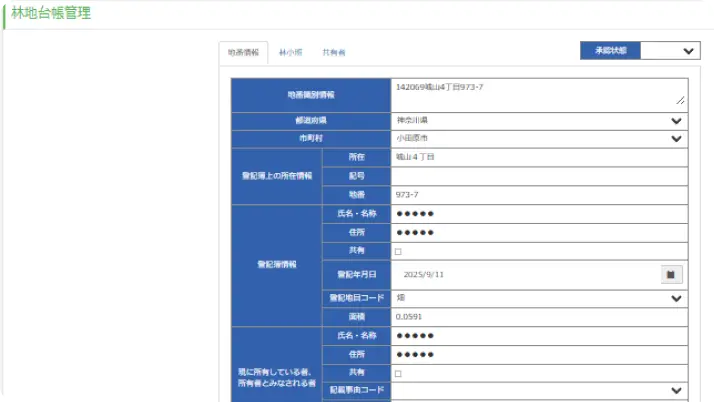Toggle the 共有 checkbox under 現に所有している者
This screenshot has height=402, width=714.
(398, 373)
